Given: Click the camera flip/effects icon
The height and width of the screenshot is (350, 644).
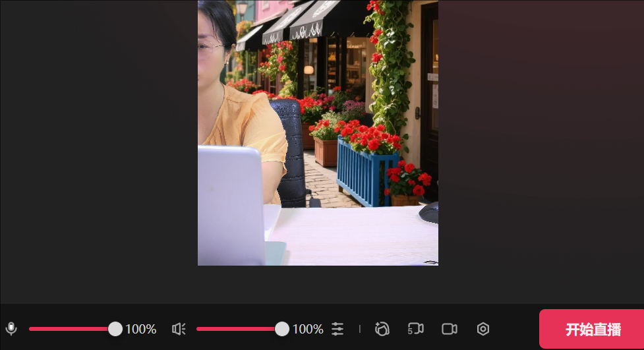Looking at the screenshot, I should [x=382, y=329].
